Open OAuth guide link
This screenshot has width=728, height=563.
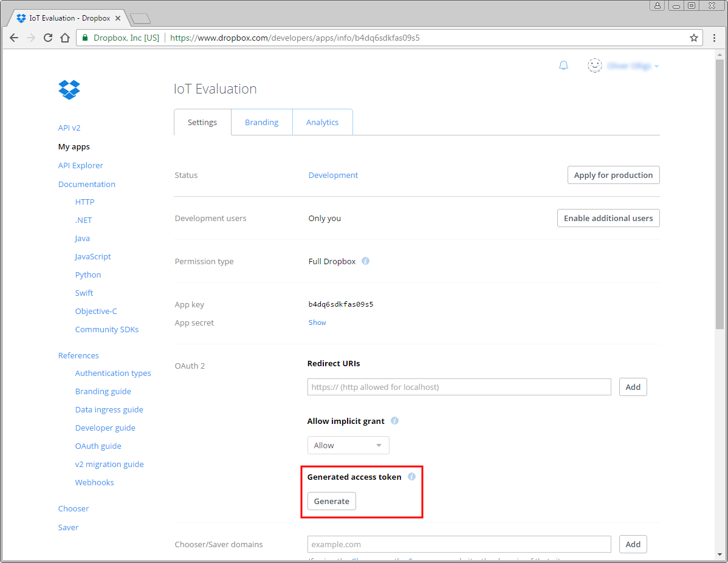tap(98, 446)
